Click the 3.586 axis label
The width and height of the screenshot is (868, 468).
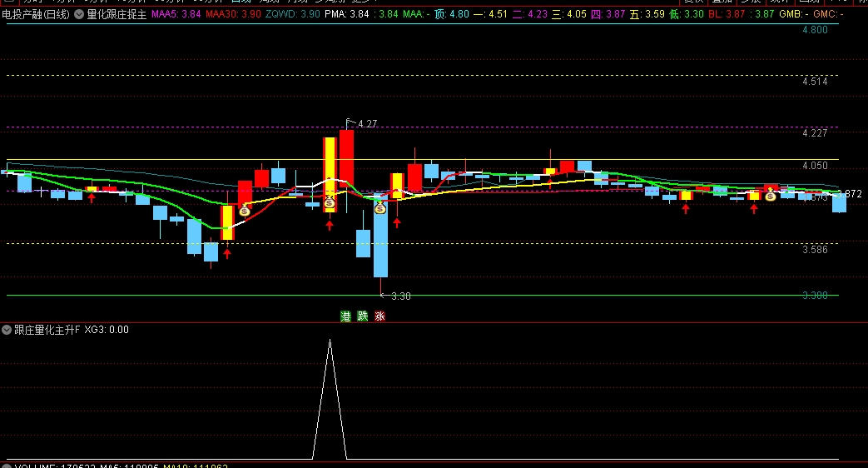815,250
